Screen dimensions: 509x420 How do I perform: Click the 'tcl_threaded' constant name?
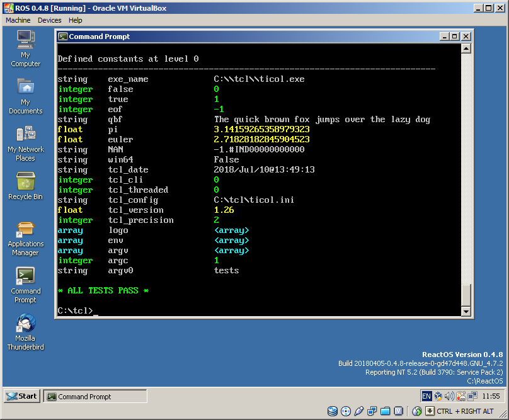(x=139, y=190)
